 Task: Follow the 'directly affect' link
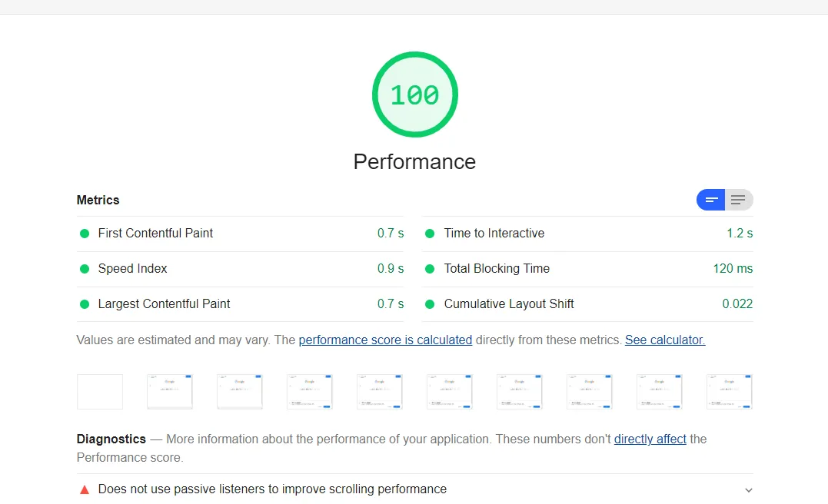click(650, 439)
